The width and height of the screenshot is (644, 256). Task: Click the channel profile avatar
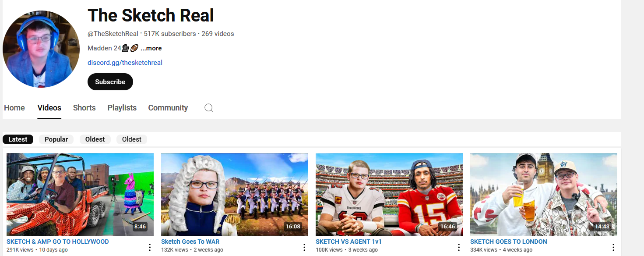pos(41,49)
